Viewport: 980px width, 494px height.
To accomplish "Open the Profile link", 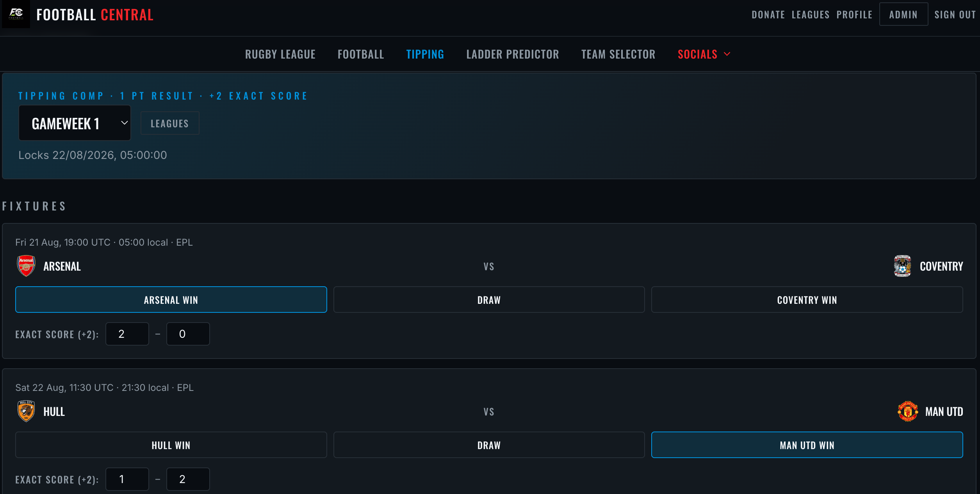I will pos(854,14).
